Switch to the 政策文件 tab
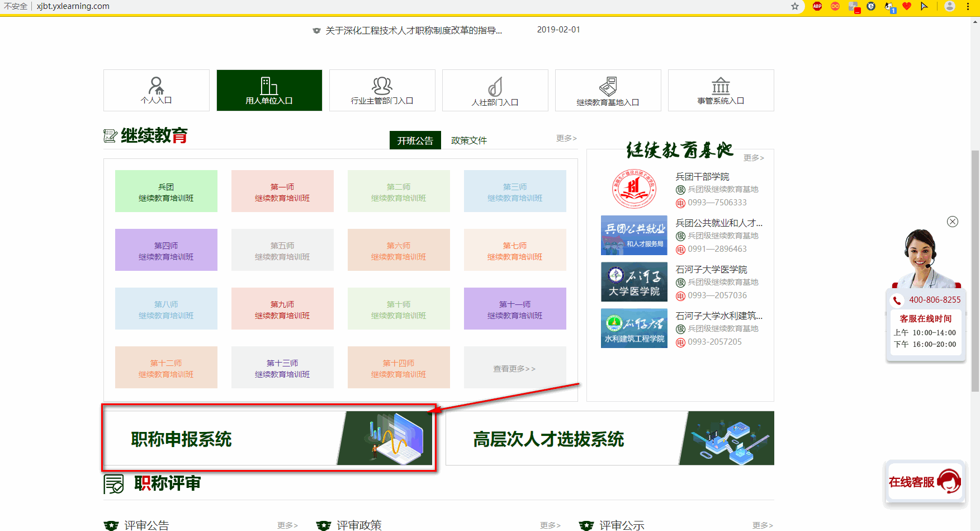Screen dimensions: 980x531 (x=468, y=140)
